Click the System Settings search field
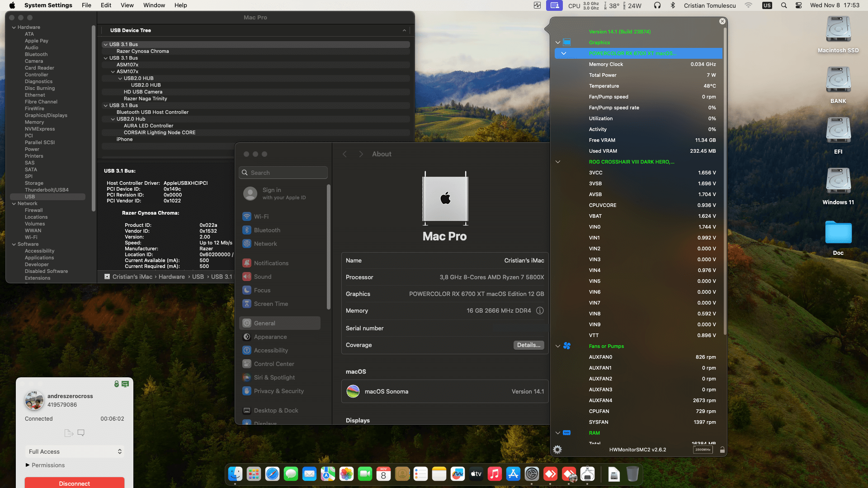The width and height of the screenshot is (868, 488). 283,173
